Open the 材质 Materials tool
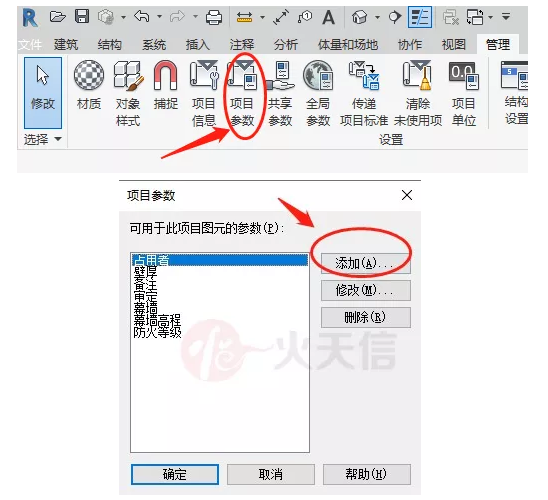Viewport: 548px width, 500px height. [x=89, y=85]
